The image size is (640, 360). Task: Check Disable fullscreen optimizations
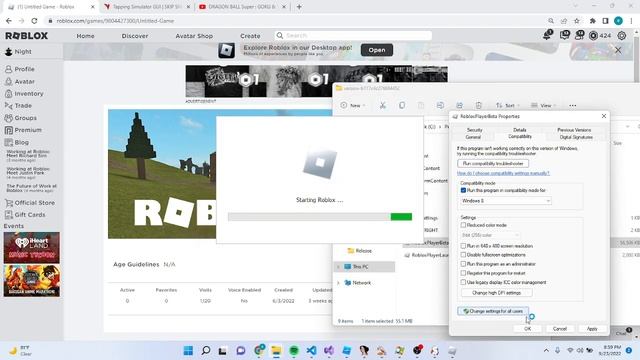click(463, 255)
